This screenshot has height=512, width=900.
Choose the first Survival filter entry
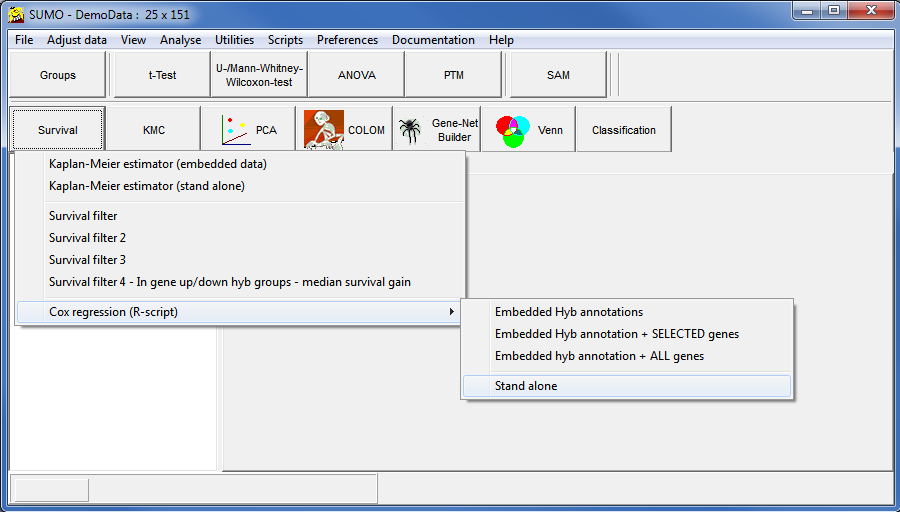click(x=239, y=216)
